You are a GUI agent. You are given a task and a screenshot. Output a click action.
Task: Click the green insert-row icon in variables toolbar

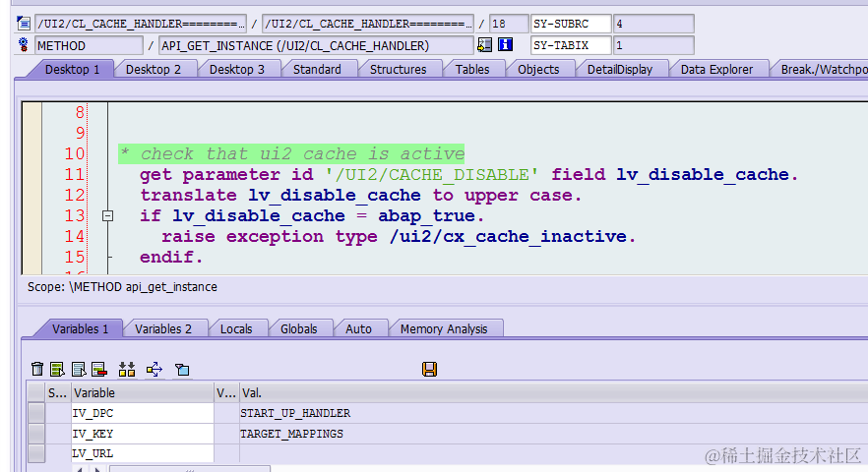(57, 369)
